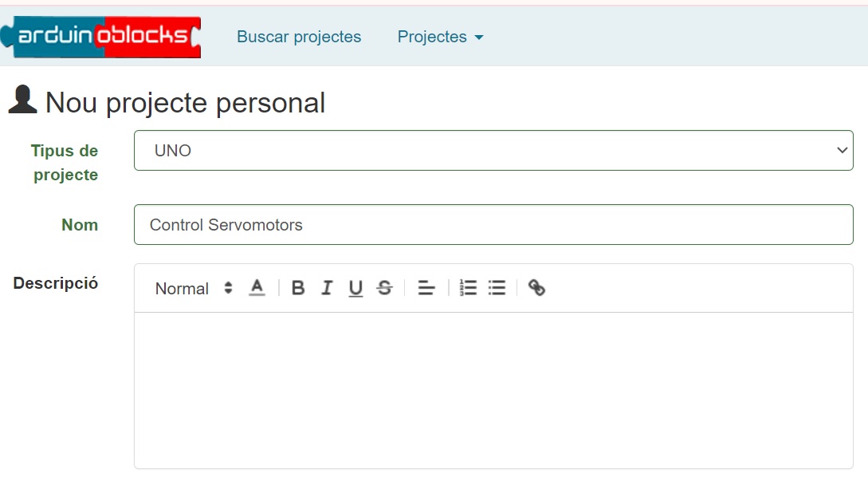Toggle italic formatting
Image resolution: width=868 pixels, height=485 pixels.
coord(327,288)
